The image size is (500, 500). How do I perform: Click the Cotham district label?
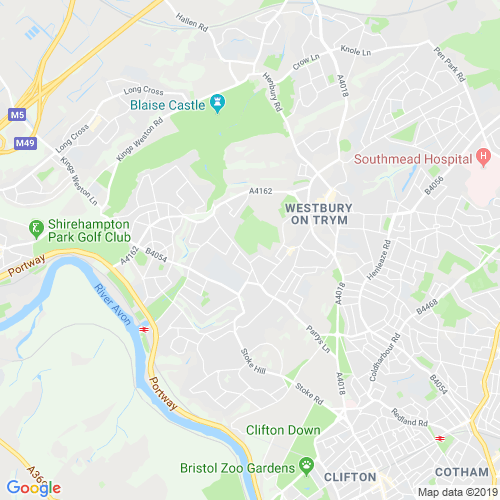(462, 472)
